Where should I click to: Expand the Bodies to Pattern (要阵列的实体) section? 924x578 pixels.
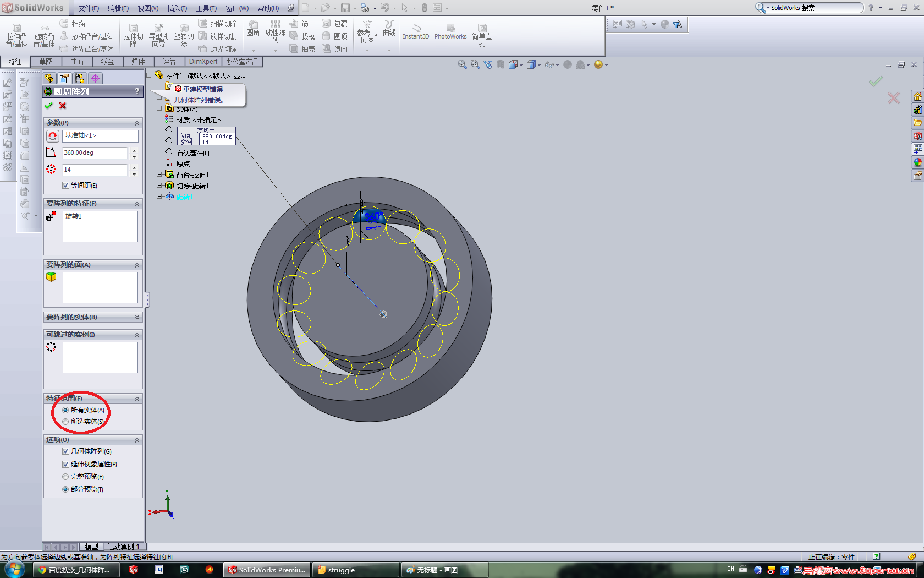click(137, 317)
